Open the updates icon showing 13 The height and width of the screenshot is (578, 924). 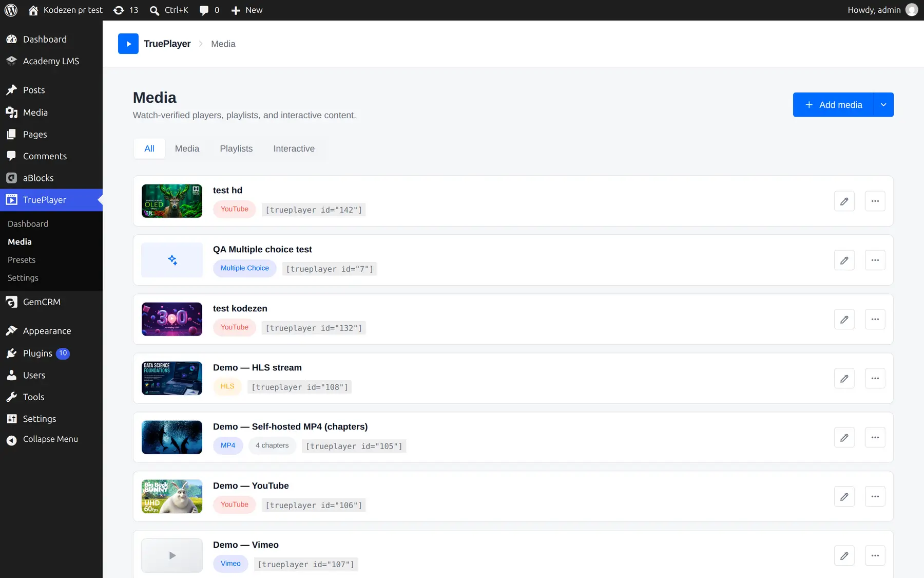[126, 10]
